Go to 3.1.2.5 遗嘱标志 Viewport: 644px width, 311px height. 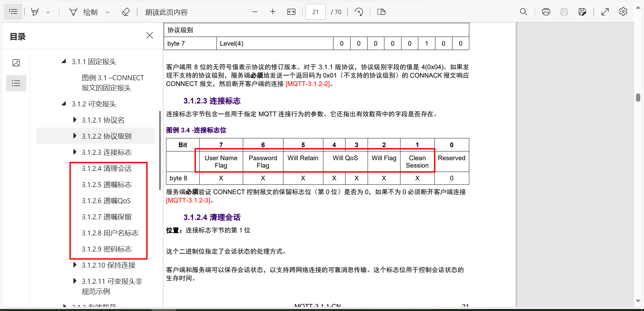pos(107,184)
